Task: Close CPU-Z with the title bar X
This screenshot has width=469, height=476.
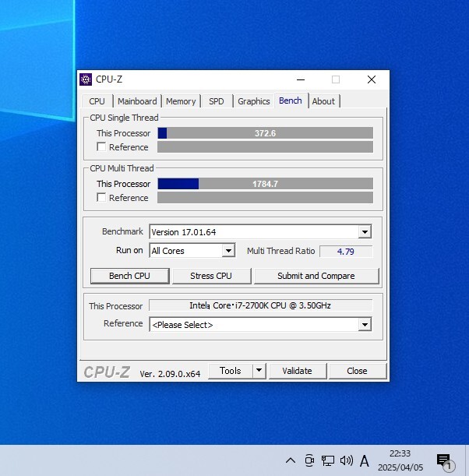Action: (372, 79)
